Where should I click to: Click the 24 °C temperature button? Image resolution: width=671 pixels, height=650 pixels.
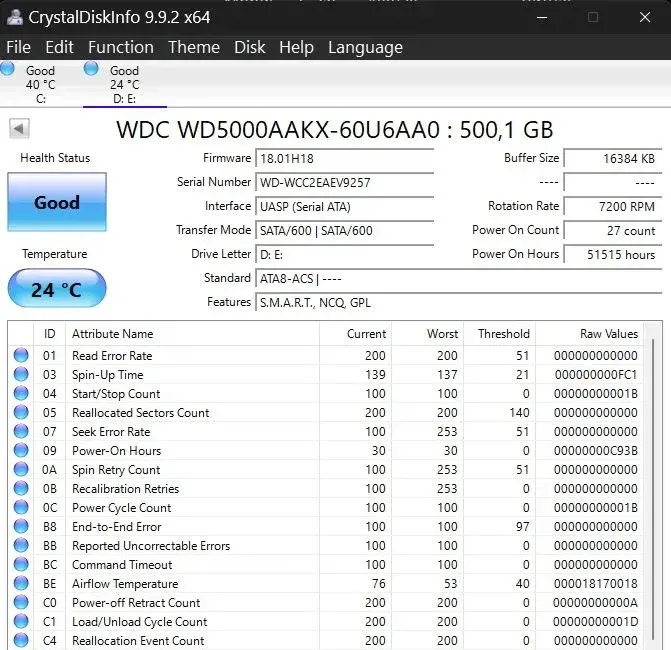[x=57, y=288]
